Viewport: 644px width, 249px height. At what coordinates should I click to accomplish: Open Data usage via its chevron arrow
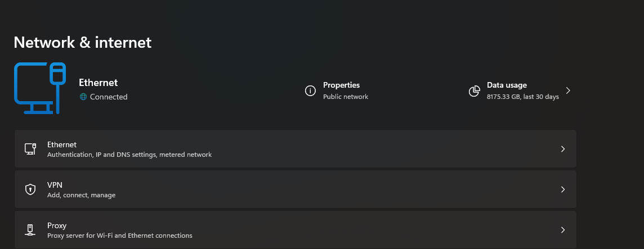(x=568, y=90)
